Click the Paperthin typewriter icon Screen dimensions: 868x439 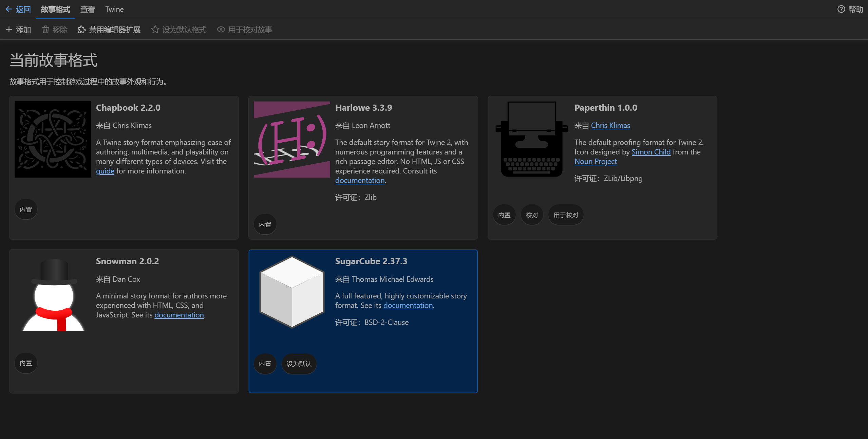coord(531,139)
